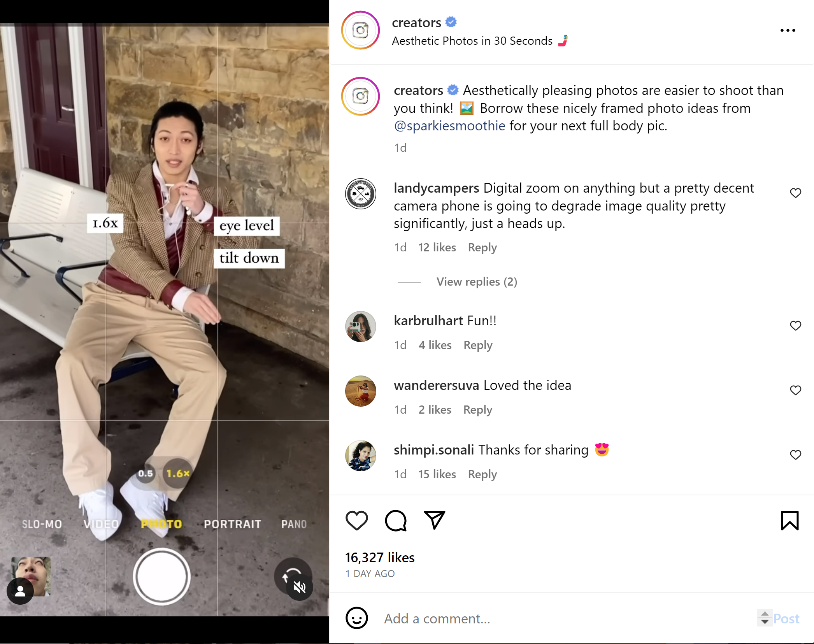
Task: Click verified badge next to creators header
Action: point(451,22)
